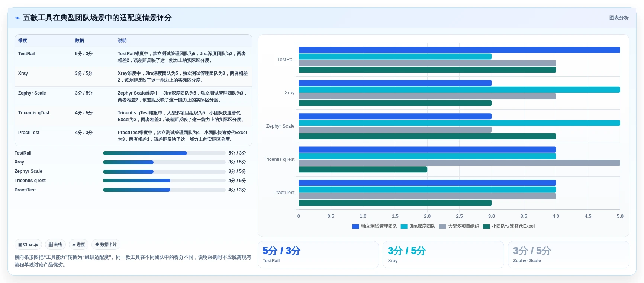The image size is (644, 283).
Task: Toggle Jira深度团队 legend swatch
Action: pos(404,226)
